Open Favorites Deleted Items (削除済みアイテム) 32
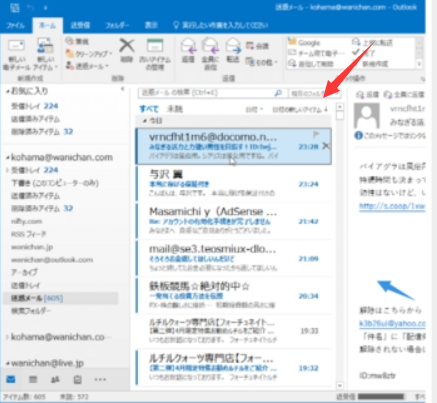 click(42, 132)
